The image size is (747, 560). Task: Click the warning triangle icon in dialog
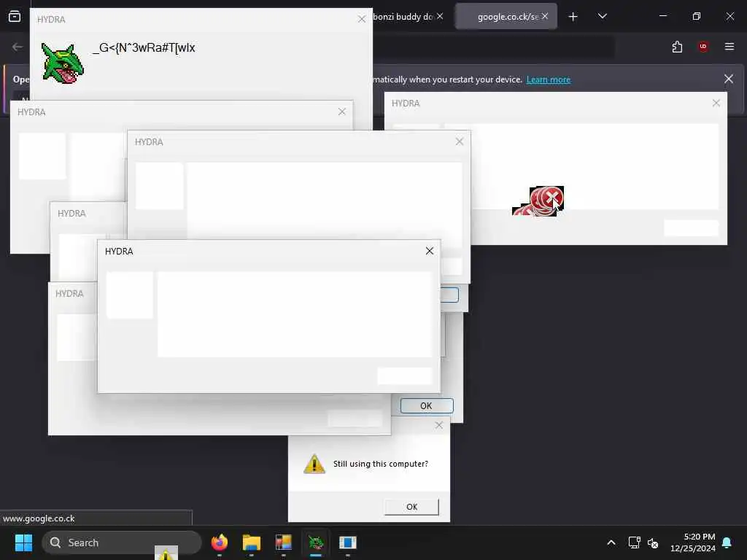[x=314, y=464]
